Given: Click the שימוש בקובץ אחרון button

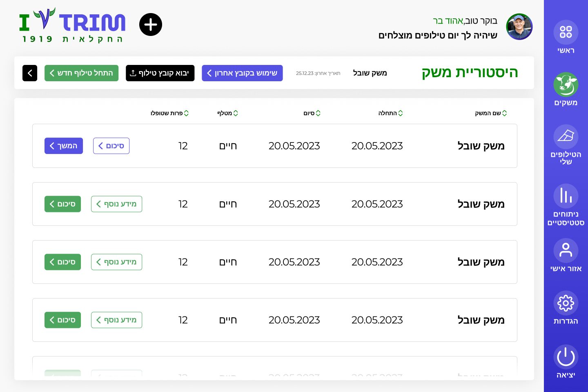Looking at the screenshot, I should point(242,73).
